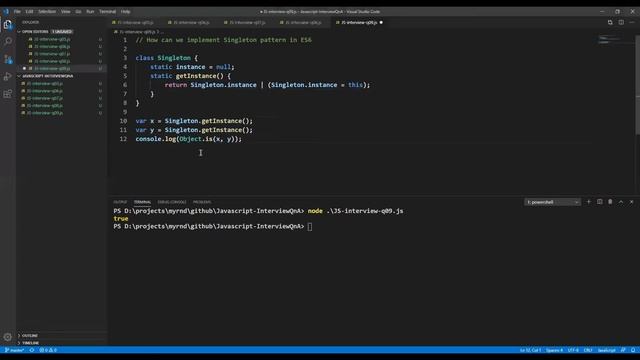Open the Manage gear menu
Viewport: 640px width, 360px height.
coord(8,337)
